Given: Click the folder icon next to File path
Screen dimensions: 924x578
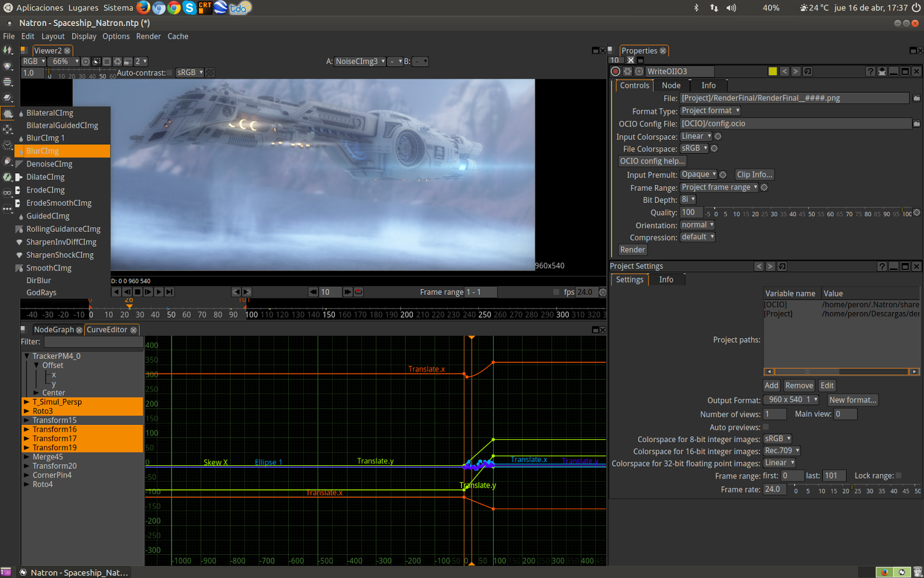Looking at the screenshot, I should (x=916, y=98).
